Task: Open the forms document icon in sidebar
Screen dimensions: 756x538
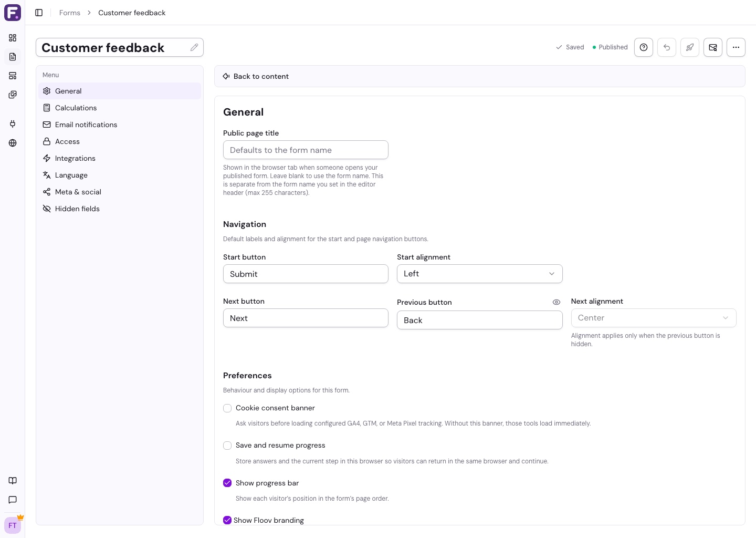Action: click(13, 57)
